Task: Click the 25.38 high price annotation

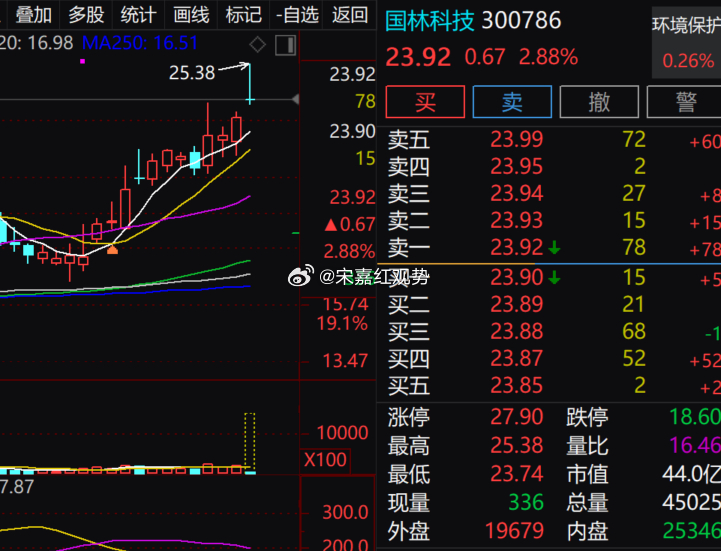Action: click(192, 73)
